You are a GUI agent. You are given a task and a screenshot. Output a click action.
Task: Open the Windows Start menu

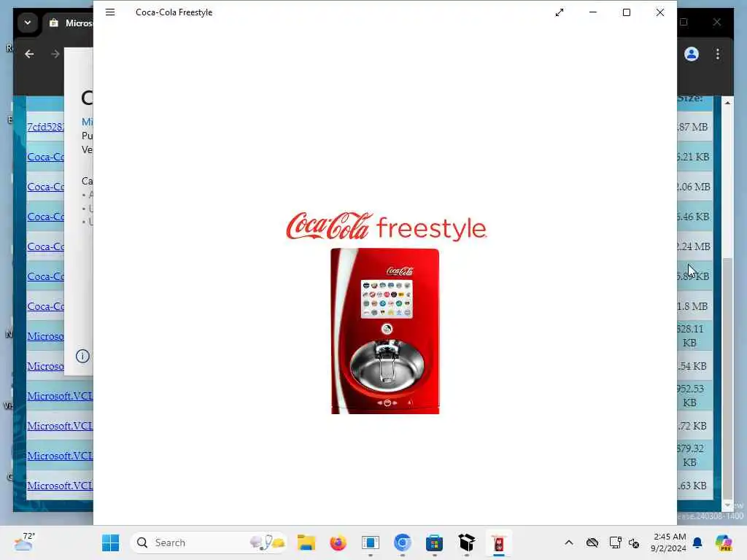[x=111, y=542]
